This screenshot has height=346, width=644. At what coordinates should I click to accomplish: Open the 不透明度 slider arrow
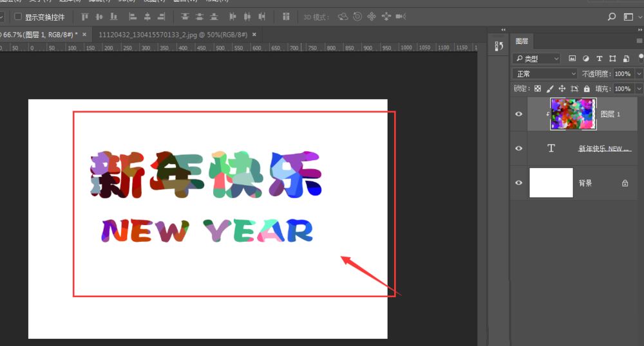(x=639, y=74)
